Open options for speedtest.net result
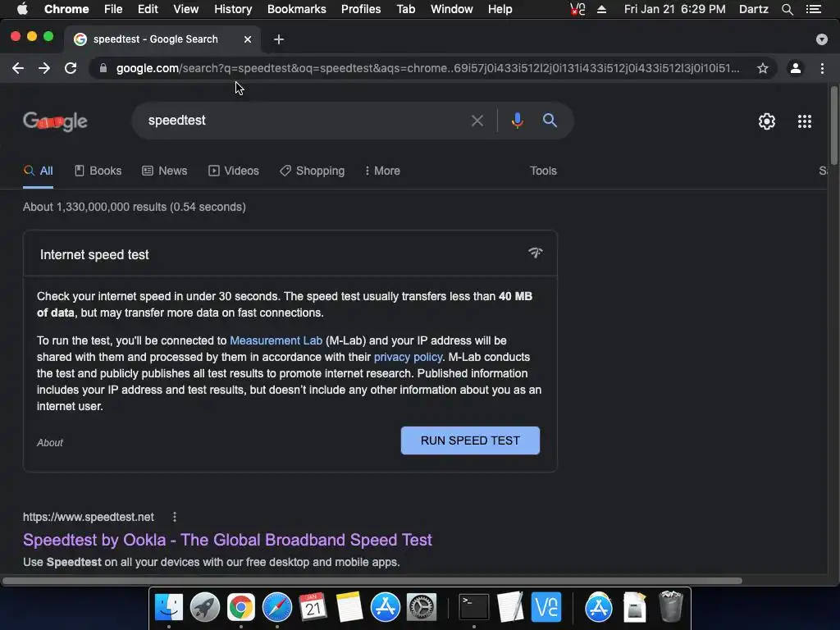Screen dimensions: 840x630 tap(174, 517)
